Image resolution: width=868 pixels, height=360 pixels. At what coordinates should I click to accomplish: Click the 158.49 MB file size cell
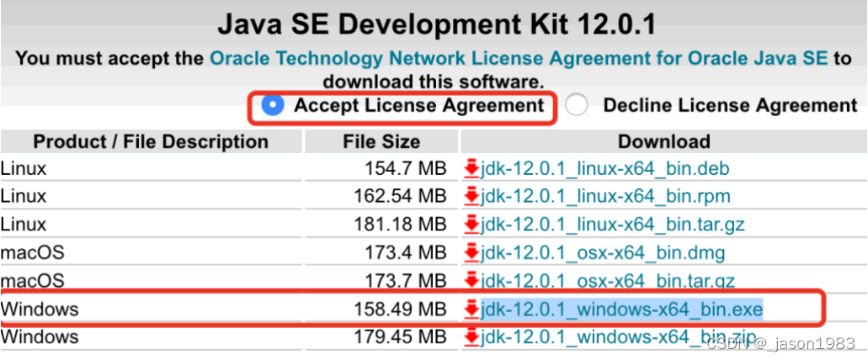pyautogui.click(x=400, y=310)
